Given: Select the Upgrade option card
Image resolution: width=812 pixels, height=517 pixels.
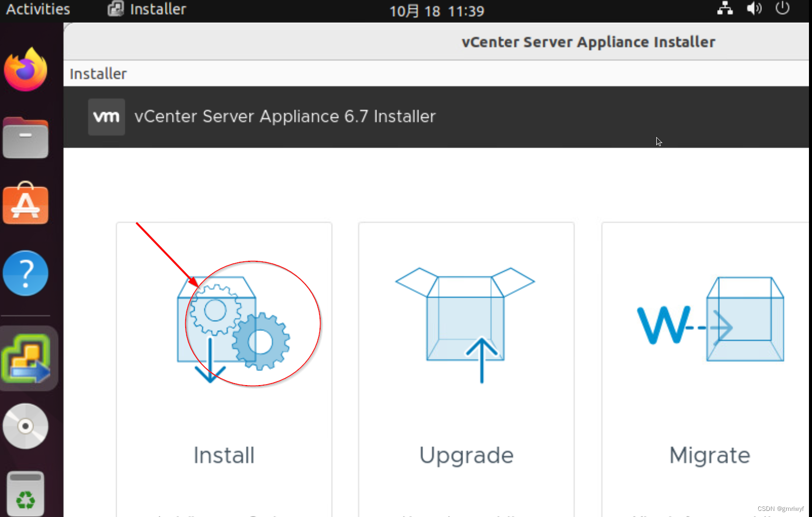Looking at the screenshot, I should click(x=466, y=455).
